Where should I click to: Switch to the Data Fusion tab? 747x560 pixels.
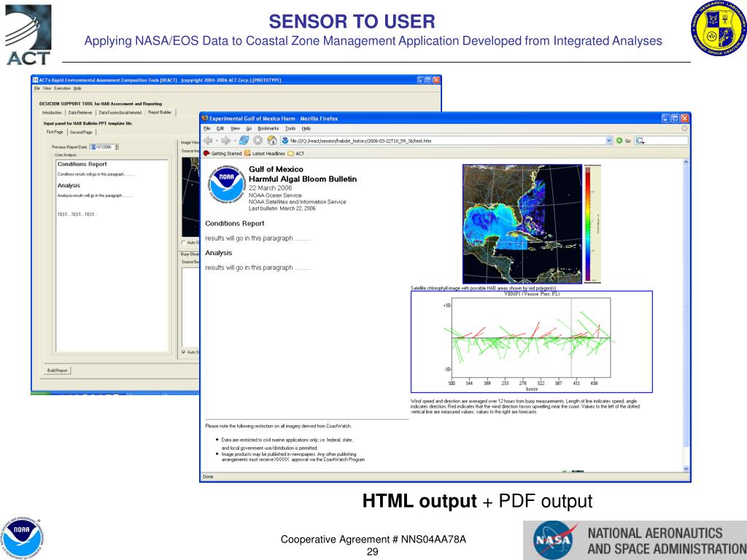120,112
